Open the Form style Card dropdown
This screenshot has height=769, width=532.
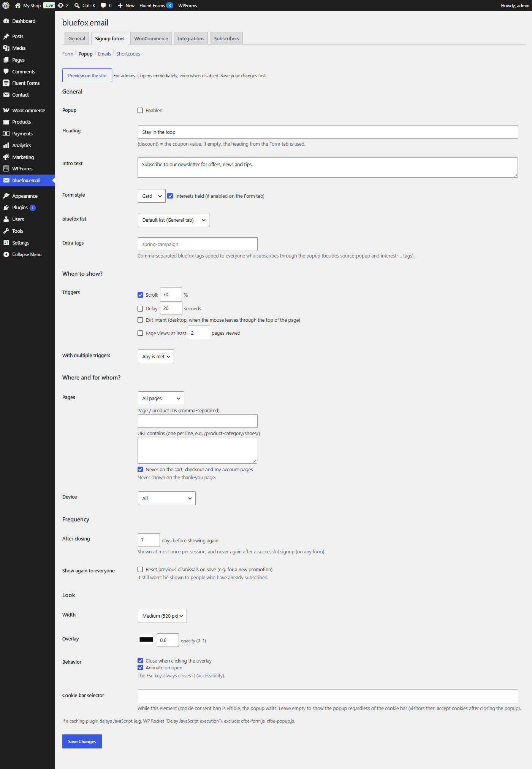click(x=152, y=196)
